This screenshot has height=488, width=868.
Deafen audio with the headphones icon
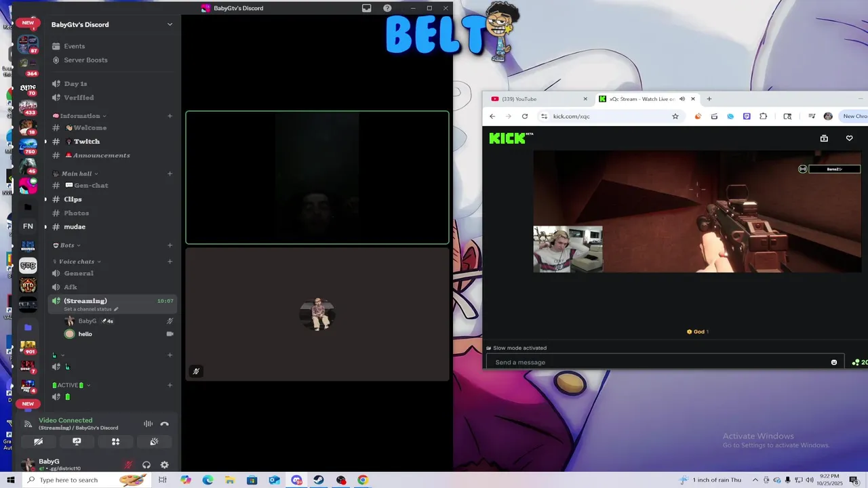146,465
